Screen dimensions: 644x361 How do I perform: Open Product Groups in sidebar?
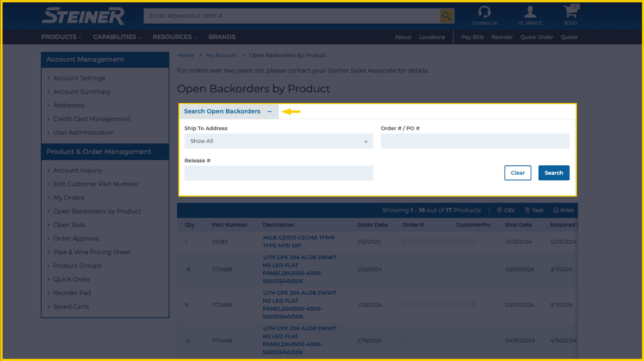(77, 266)
